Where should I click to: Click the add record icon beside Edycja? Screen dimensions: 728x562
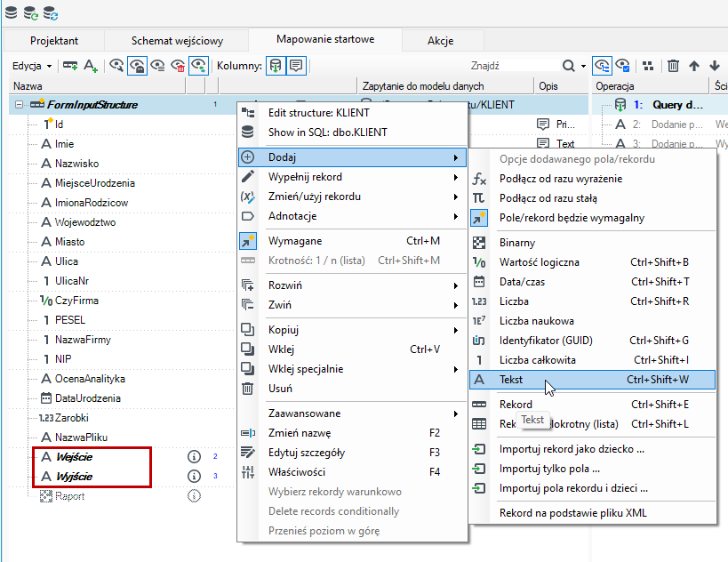point(70,66)
